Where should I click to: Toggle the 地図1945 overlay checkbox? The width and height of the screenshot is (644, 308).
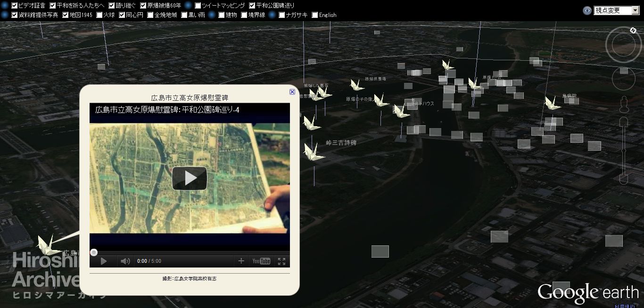(66, 15)
